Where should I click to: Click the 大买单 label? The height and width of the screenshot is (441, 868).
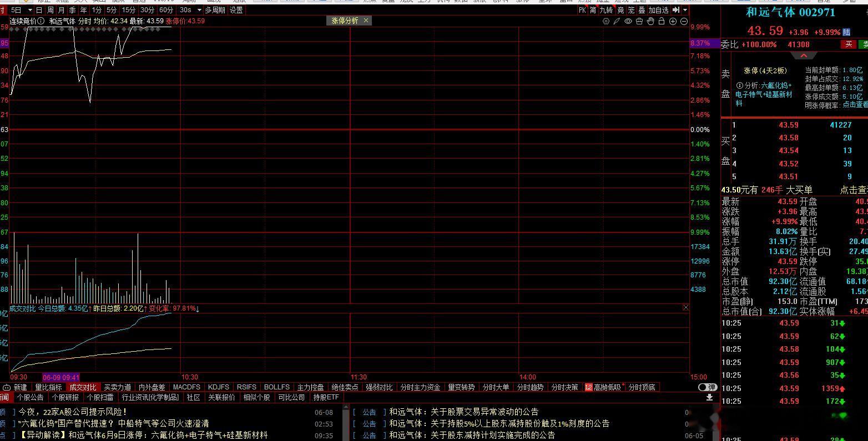[799, 190]
